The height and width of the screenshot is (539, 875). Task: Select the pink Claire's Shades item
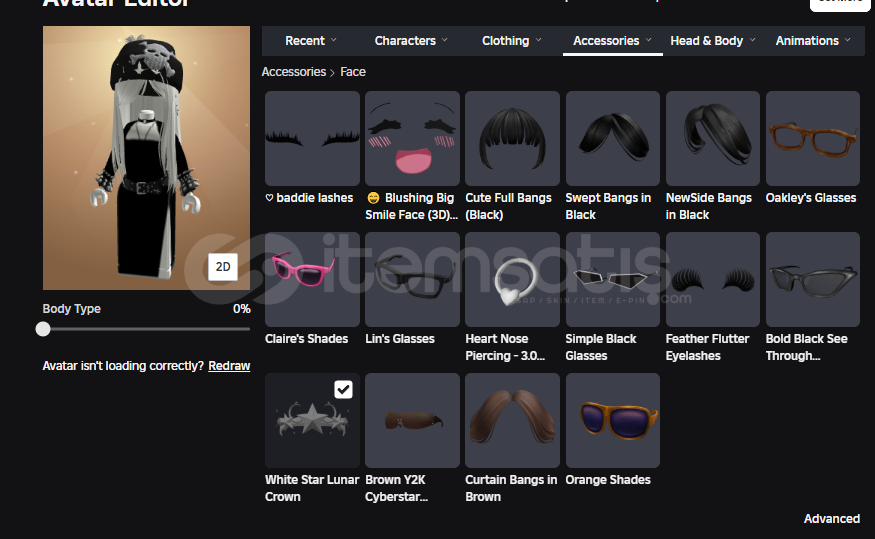tap(312, 280)
